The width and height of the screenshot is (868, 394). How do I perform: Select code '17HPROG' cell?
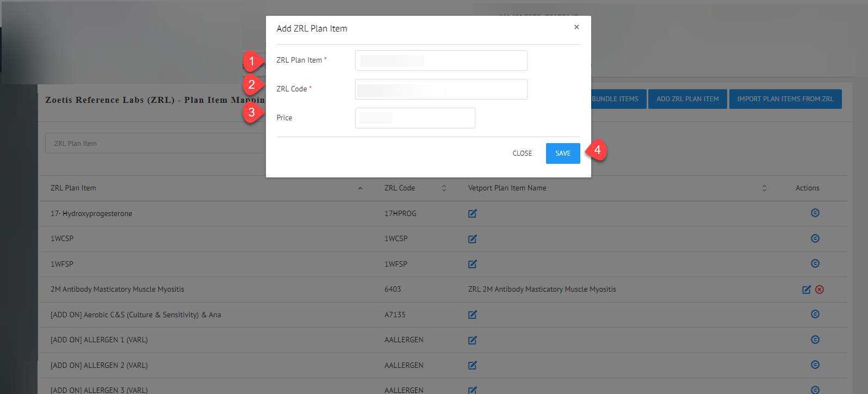coord(400,214)
